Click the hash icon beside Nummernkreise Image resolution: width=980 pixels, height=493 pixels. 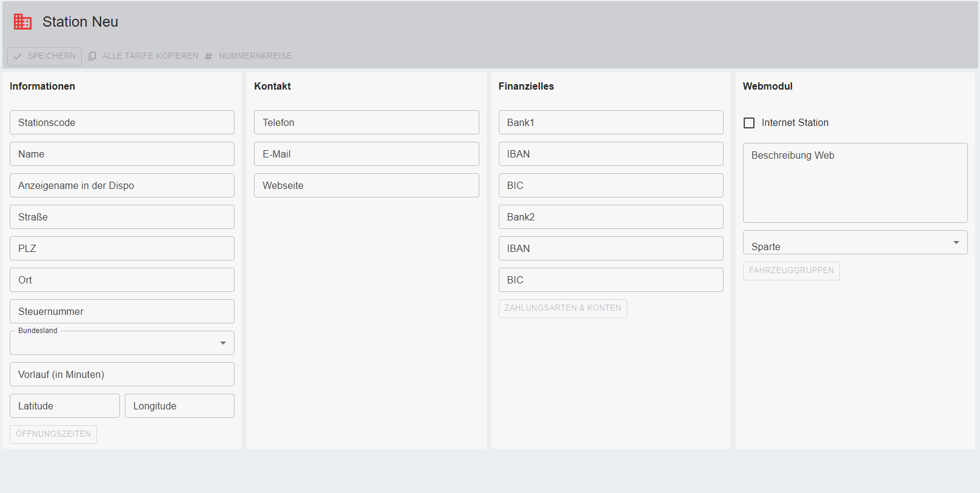(x=208, y=56)
